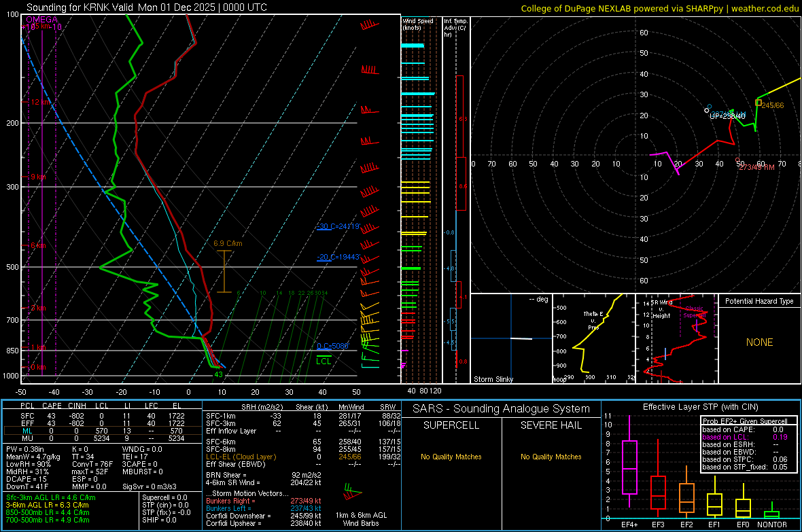The height and width of the screenshot is (532, 802).
Task: Click the "-20 C=19443'" level label
Action: pyautogui.click(x=338, y=257)
